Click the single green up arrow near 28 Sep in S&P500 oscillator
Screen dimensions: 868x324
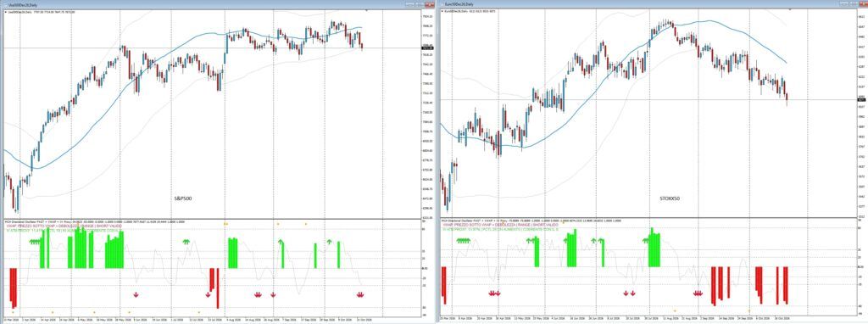tap(330, 242)
